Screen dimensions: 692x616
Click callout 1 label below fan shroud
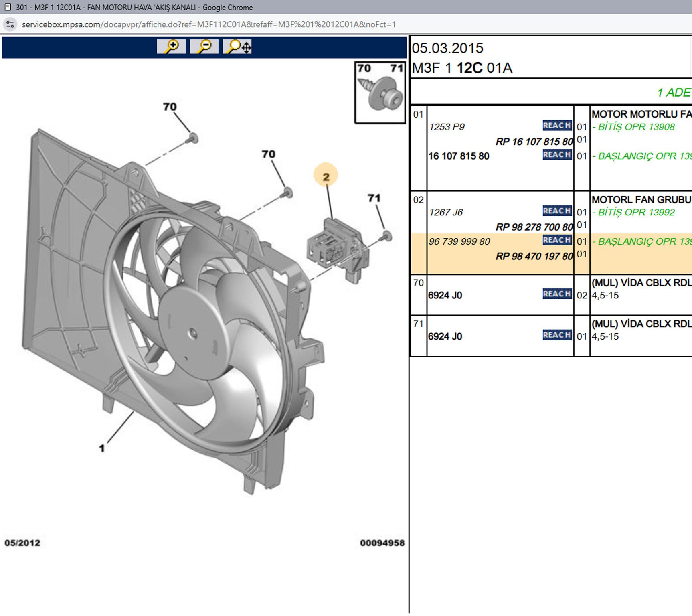(102, 448)
